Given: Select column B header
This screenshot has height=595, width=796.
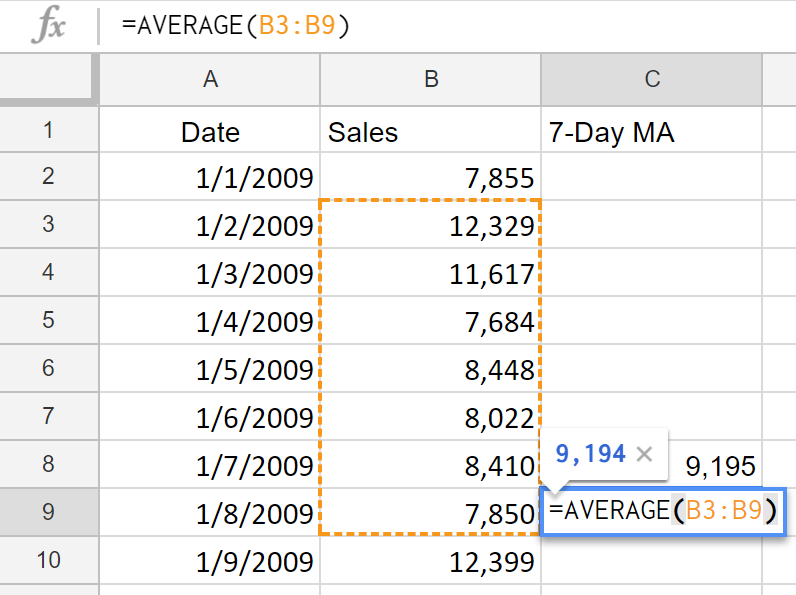Looking at the screenshot, I should [431, 80].
